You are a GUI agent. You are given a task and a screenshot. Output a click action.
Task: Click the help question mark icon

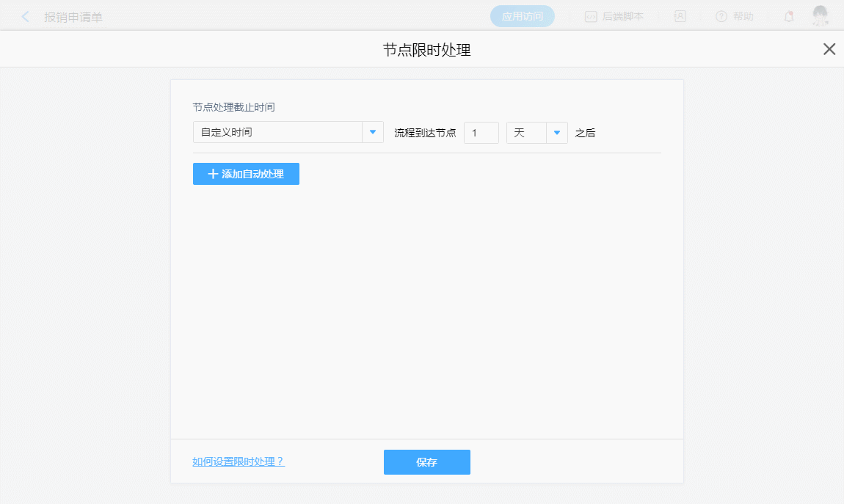tap(721, 16)
